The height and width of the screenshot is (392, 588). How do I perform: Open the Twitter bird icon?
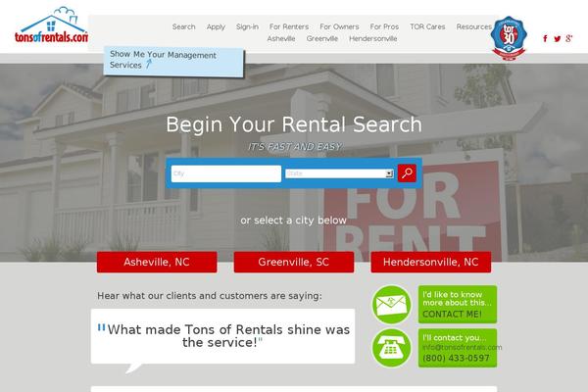pyautogui.click(x=558, y=38)
